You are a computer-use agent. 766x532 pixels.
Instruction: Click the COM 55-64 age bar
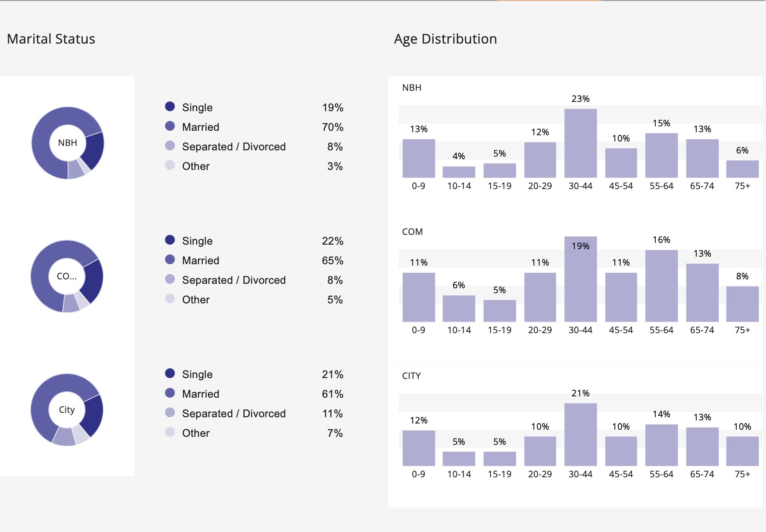(661, 286)
